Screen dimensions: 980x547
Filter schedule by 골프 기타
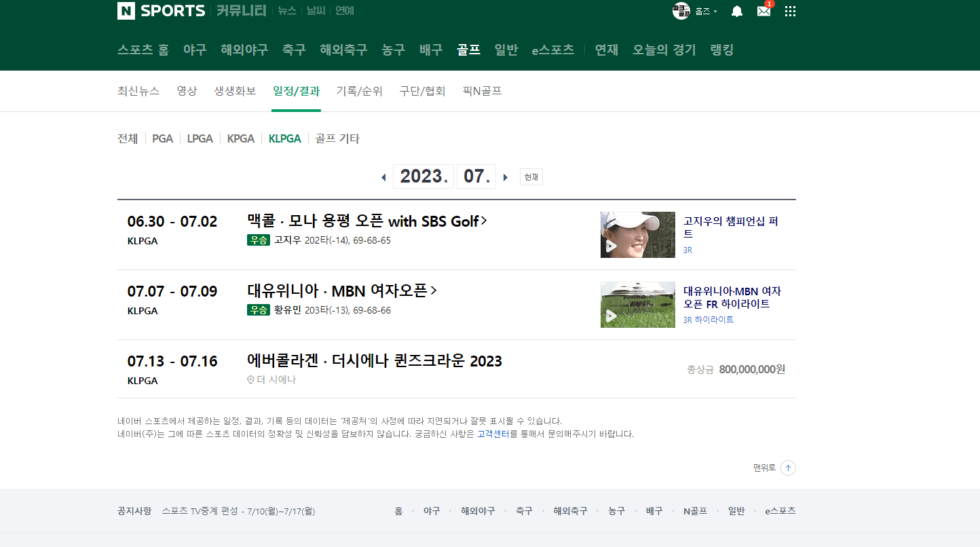[337, 138]
